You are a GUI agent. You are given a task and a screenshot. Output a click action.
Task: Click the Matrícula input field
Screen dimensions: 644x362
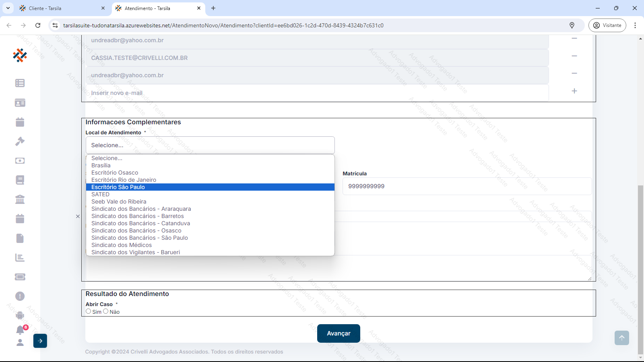point(467,186)
